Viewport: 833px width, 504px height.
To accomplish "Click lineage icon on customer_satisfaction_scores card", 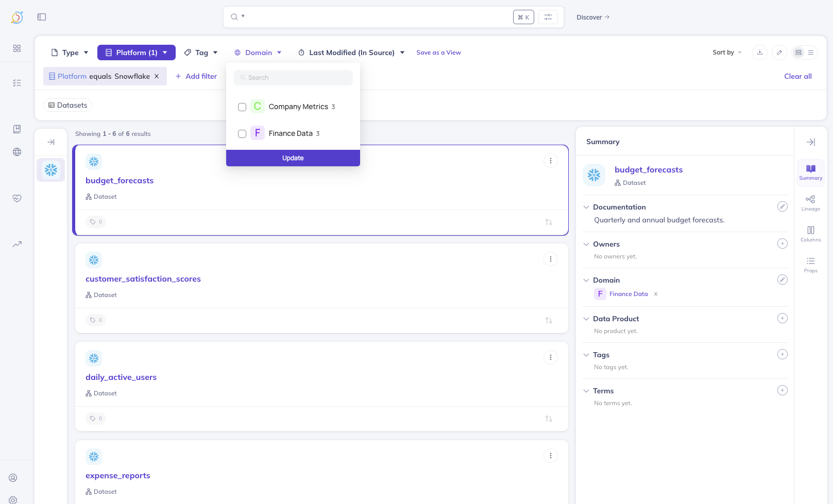I will [549, 320].
